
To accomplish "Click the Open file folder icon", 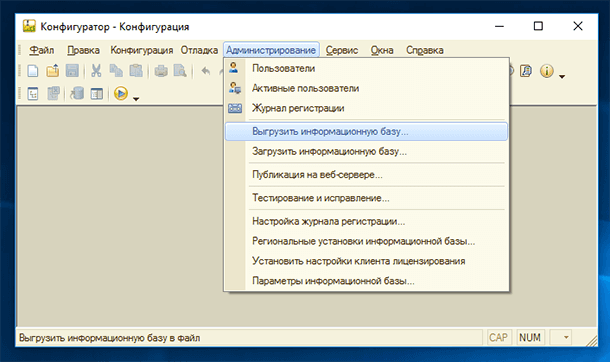I will [53, 71].
